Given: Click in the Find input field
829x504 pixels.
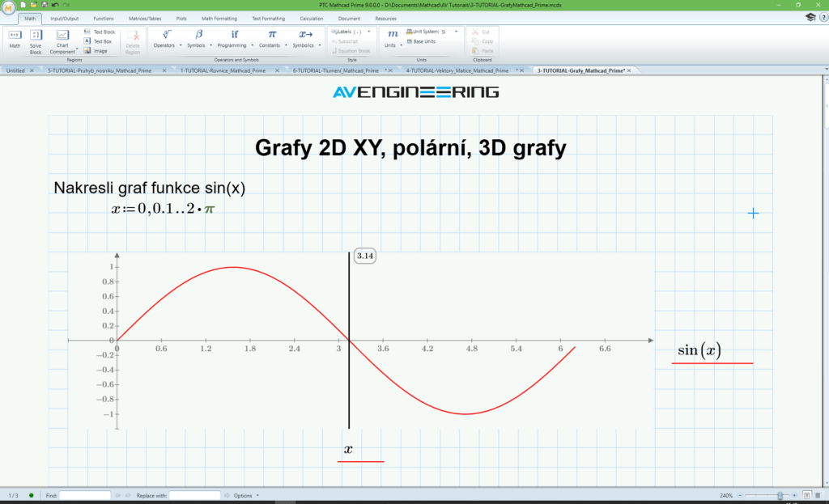Looking at the screenshot, I should click(85, 496).
